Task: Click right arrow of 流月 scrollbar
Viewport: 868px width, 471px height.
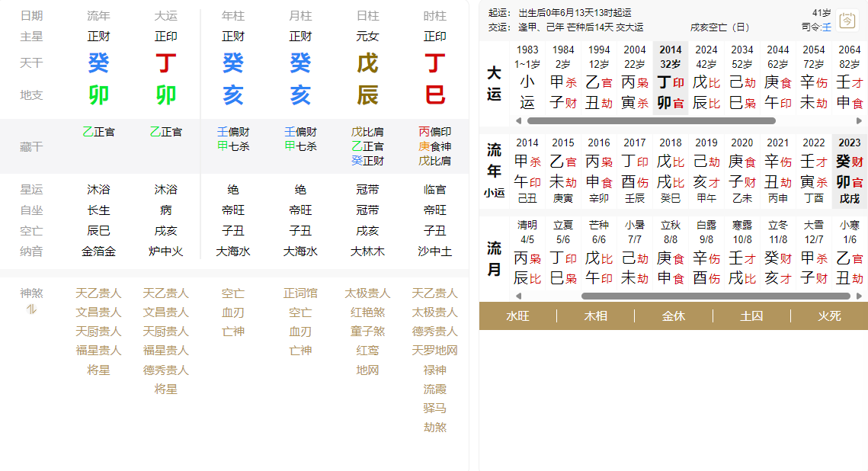Action: pyautogui.click(x=860, y=296)
